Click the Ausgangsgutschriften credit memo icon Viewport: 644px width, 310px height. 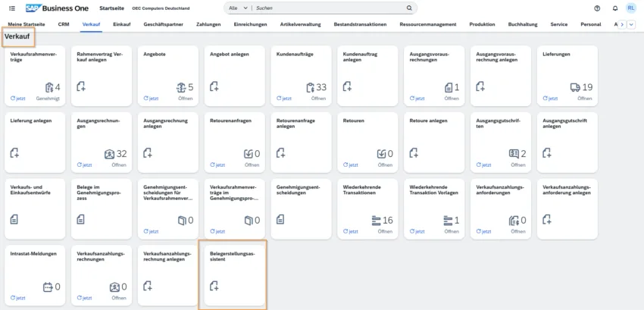[514, 154]
